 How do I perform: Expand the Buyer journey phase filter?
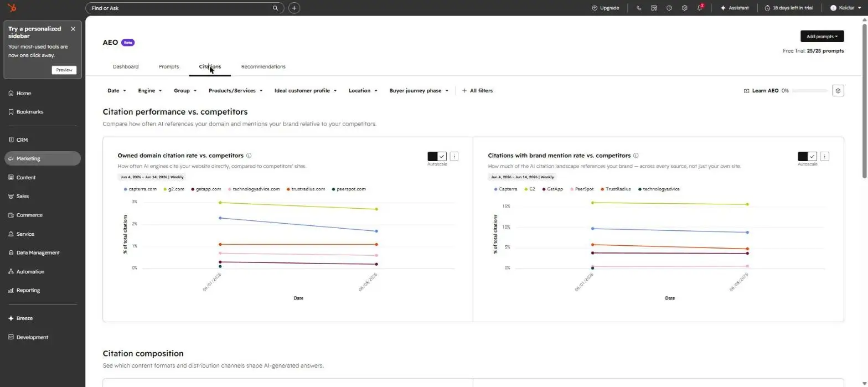click(x=419, y=91)
